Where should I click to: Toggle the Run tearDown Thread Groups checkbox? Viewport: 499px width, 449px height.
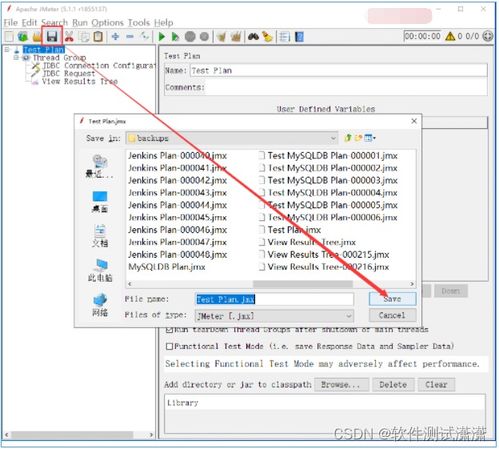pos(169,330)
